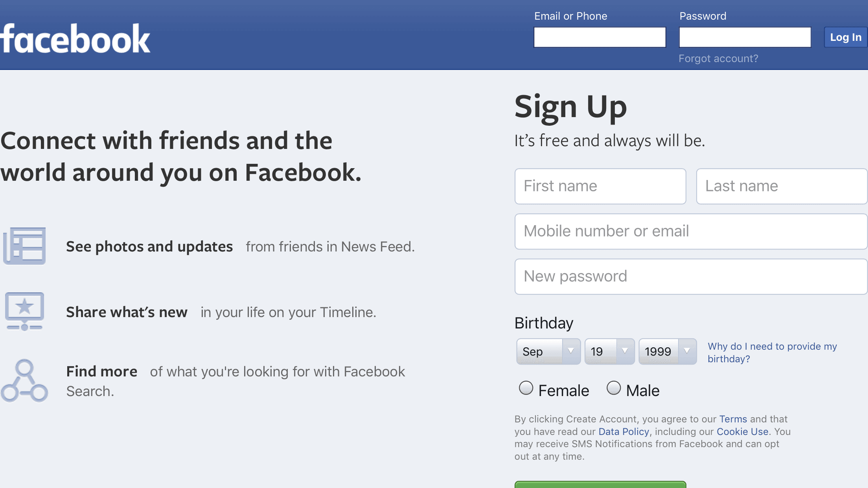
Task: Open the birthday explanation link
Action: [x=772, y=352]
